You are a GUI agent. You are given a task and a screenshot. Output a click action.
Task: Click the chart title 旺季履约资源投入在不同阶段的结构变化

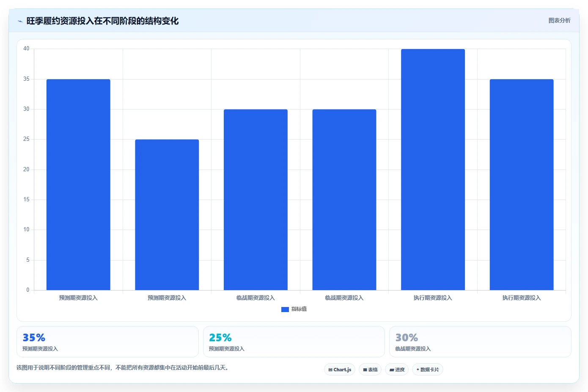click(102, 21)
